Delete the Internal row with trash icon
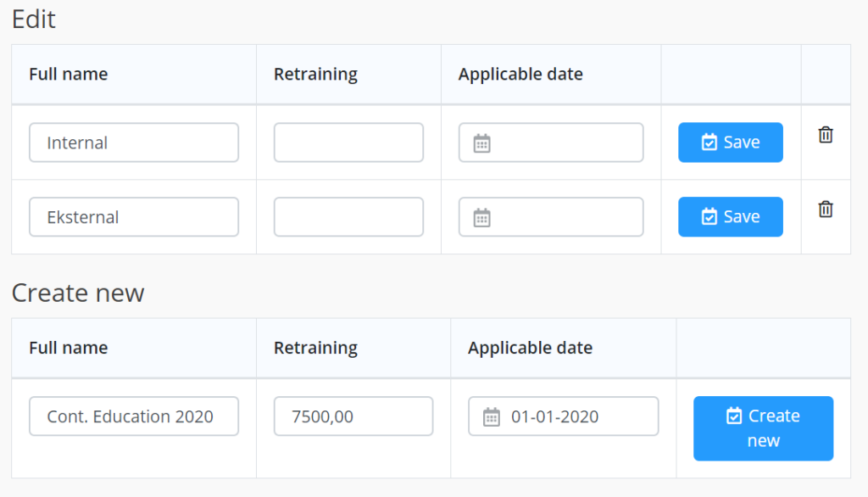Screen dimensions: 868x497 click(x=826, y=135)
